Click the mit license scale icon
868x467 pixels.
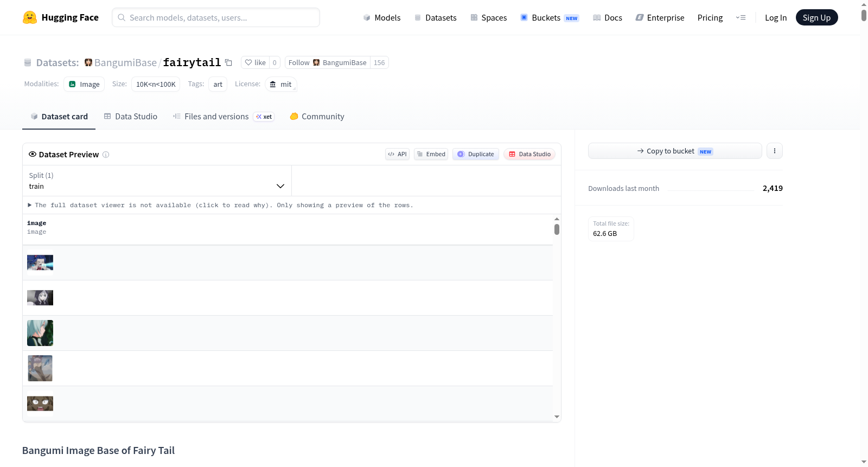273,84
